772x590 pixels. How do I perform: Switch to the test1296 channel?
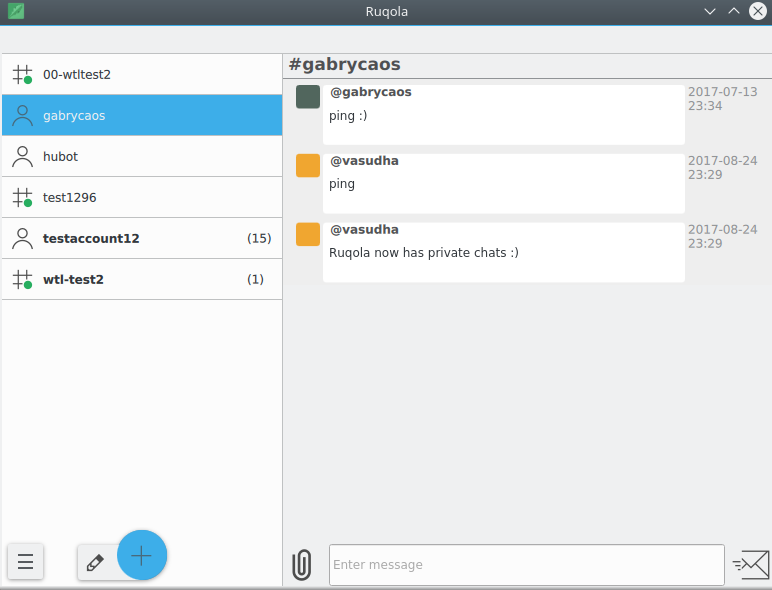point(142,197)
